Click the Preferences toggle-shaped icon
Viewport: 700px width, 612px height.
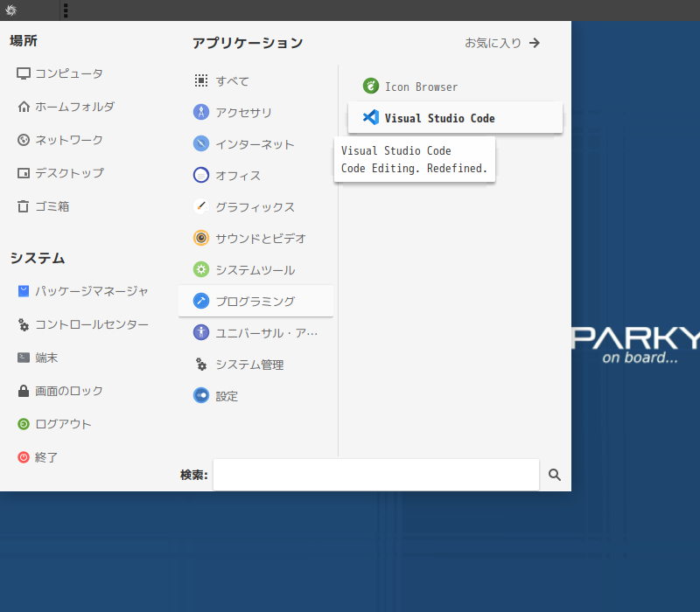pos(201,396)
